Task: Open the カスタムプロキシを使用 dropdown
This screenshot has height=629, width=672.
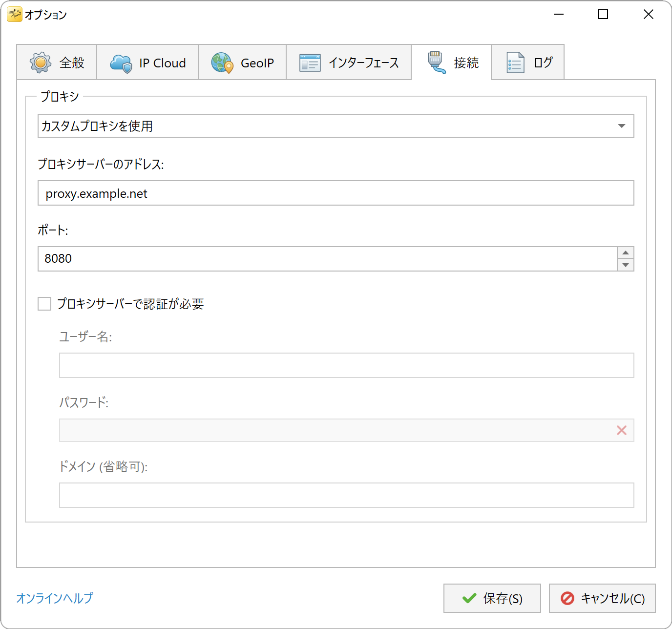Action: 336,126
